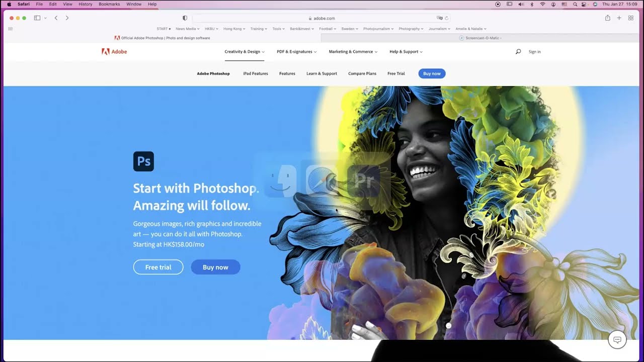Open the Safari menu in the menu bar
644x362 pixels.
pyautogui.click(x=24, y=4)
